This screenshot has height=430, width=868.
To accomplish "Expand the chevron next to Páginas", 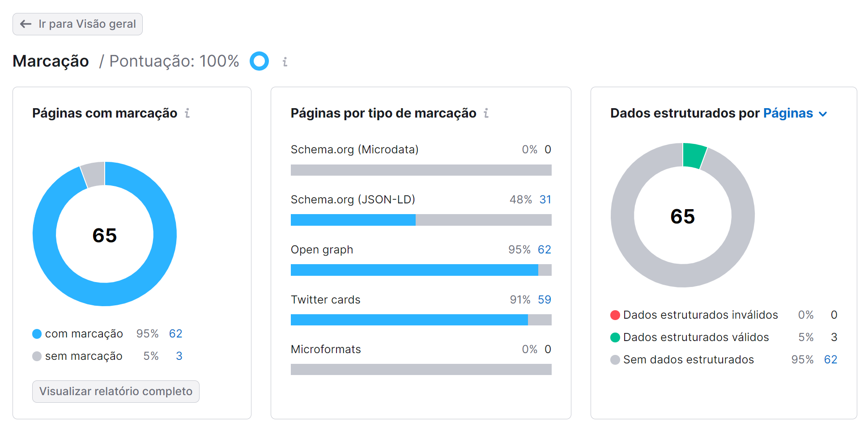I will point(823,114).
